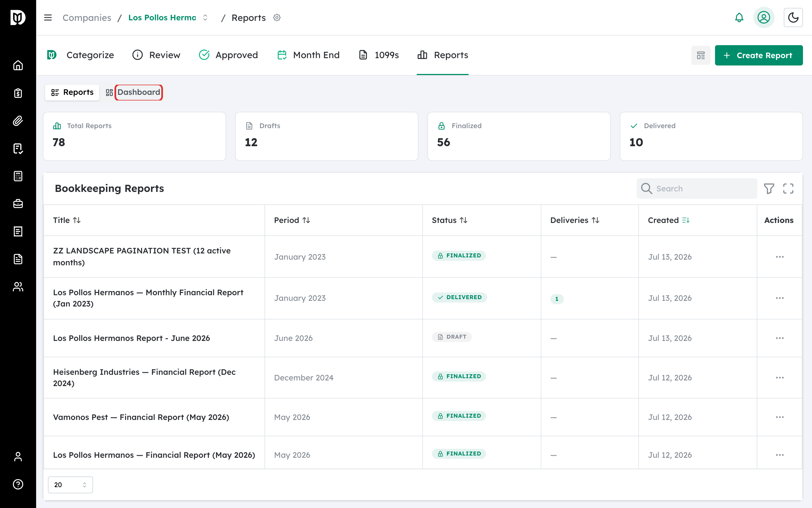Viewport: 812px width, 508px height.
Task: Open Vamonos Pest Financial Report (May 2026)
Action: [141, 417]
